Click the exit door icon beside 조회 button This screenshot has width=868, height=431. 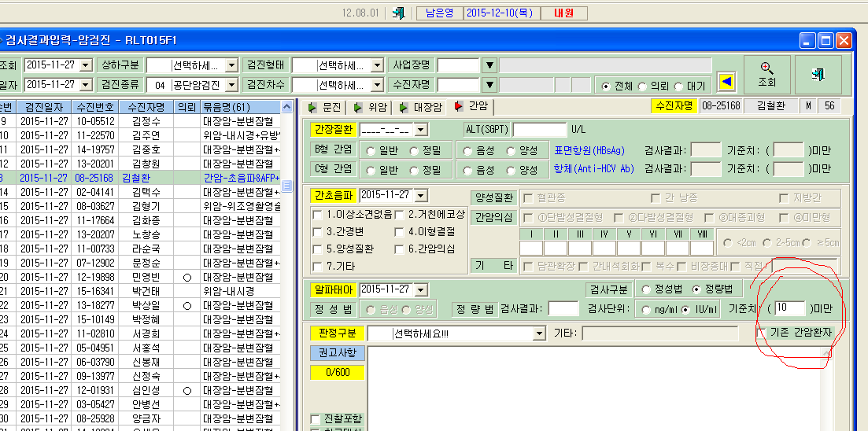(x=818, y=75)
